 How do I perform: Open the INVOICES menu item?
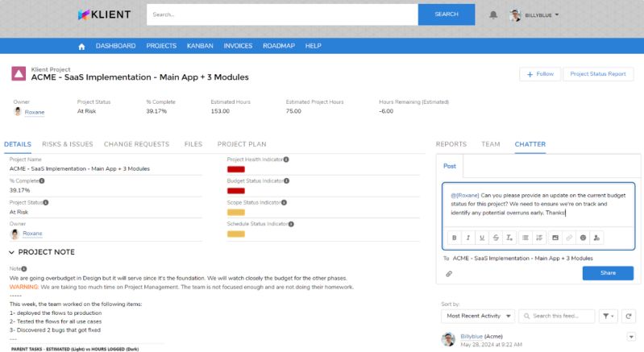point(239,46)
